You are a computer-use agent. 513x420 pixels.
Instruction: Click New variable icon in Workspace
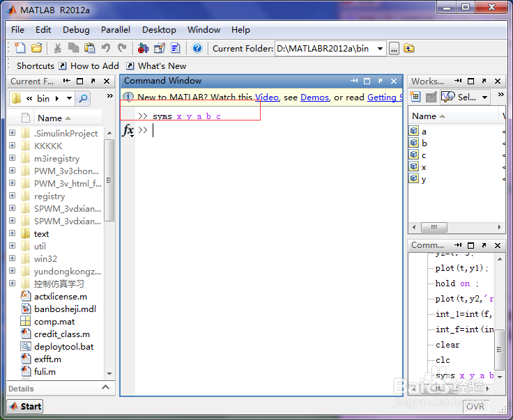pos(415,97)
